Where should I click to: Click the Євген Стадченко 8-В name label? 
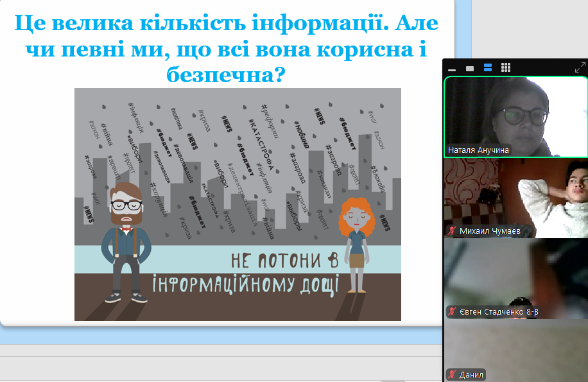pyautogui.click(x=498, y=312)
